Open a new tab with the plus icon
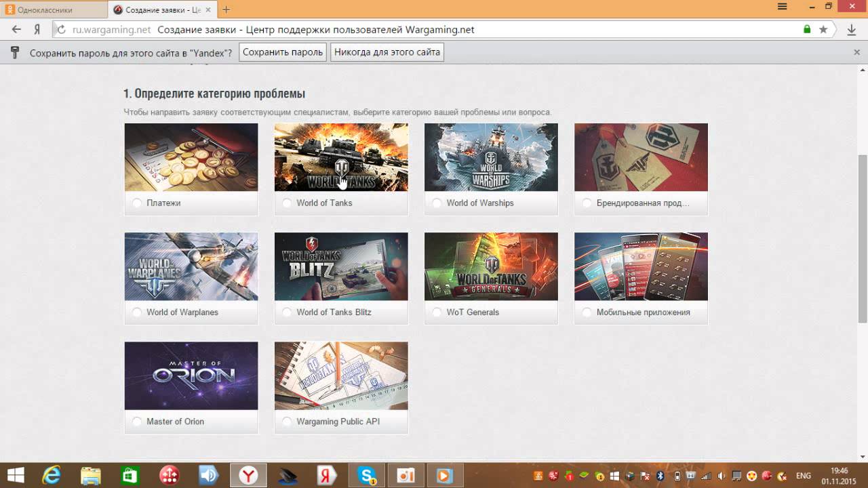868x488 pixels. pos(226,9)
